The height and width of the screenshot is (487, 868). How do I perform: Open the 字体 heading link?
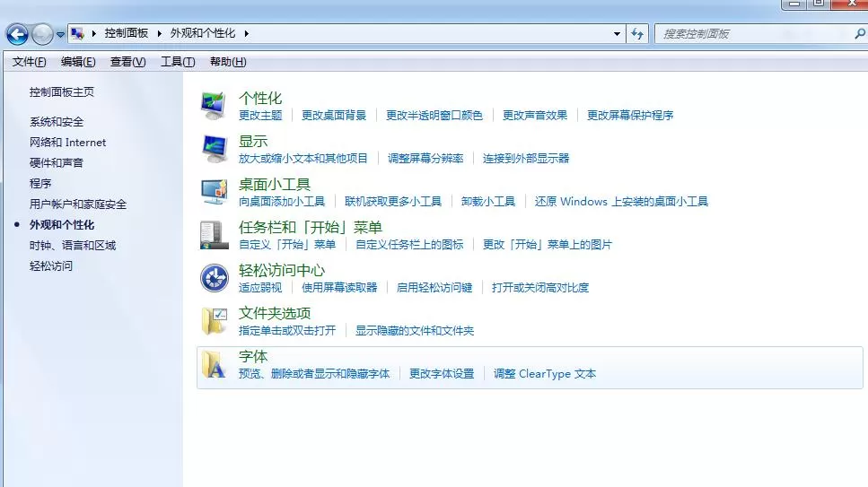coord(253,356)
